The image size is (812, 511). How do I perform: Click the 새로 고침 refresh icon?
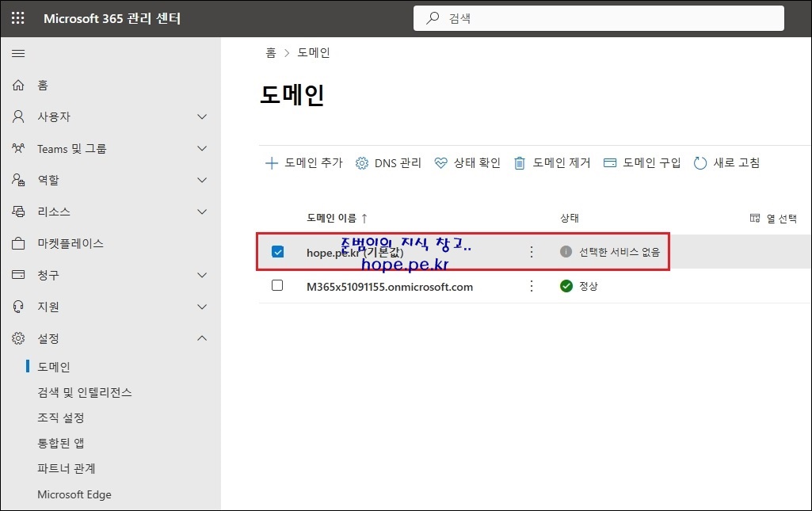[x=700, y=163]
